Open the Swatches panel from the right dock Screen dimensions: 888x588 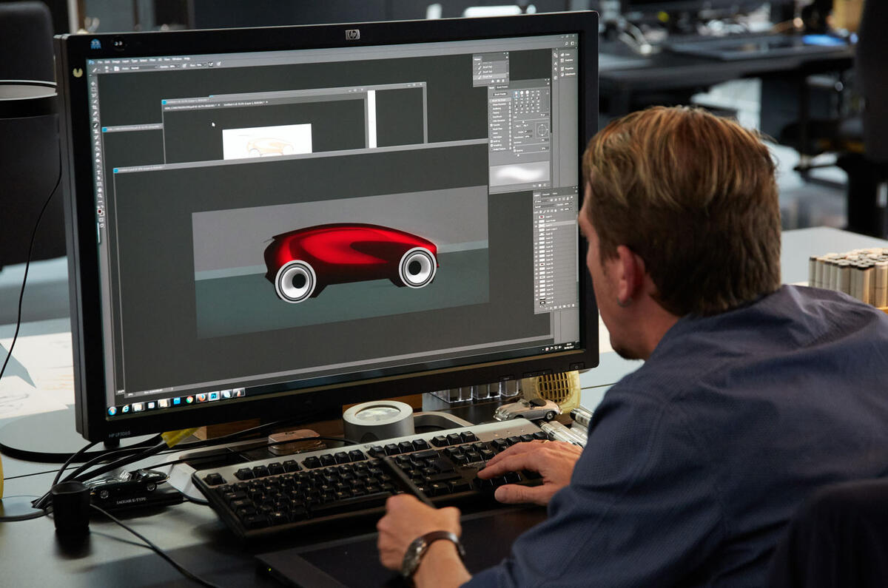[x=562, y=61]
